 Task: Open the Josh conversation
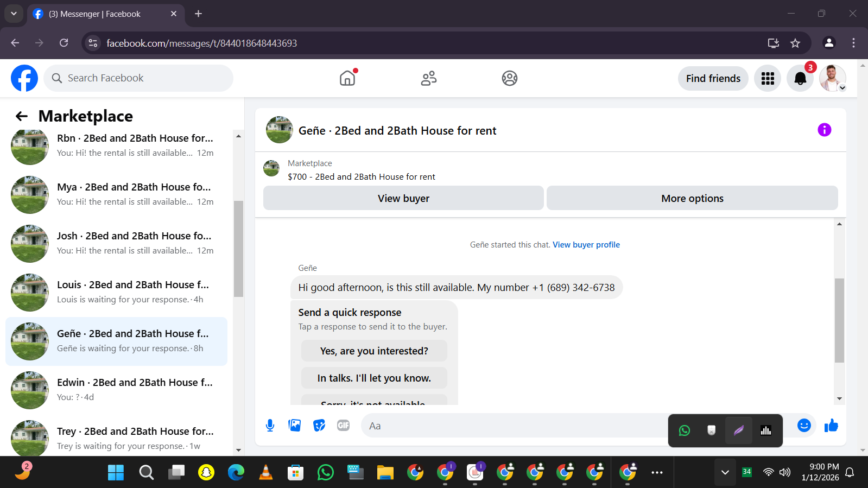click(x=116, y=243)
